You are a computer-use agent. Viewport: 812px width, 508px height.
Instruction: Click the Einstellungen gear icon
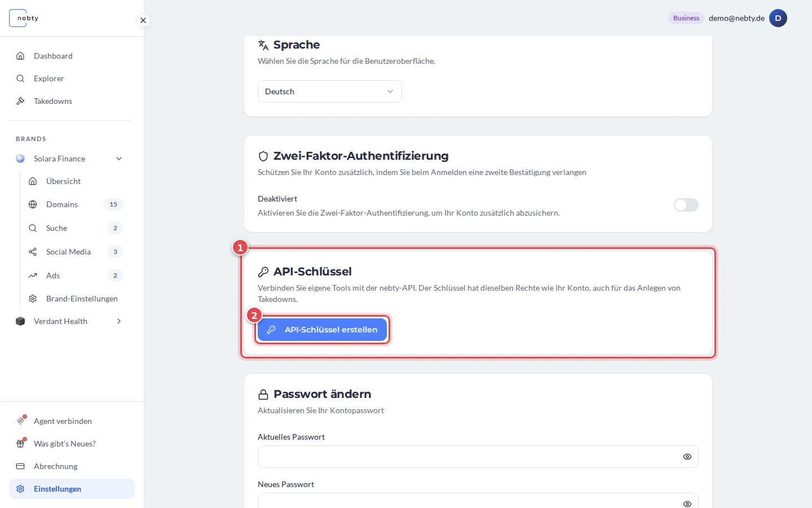(20, 489)
